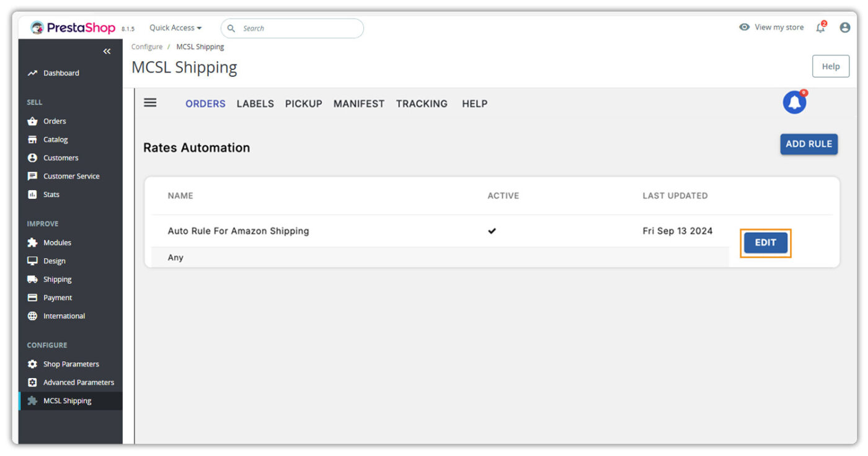Collapse the sidebar with the double chevron

[107, 51]
